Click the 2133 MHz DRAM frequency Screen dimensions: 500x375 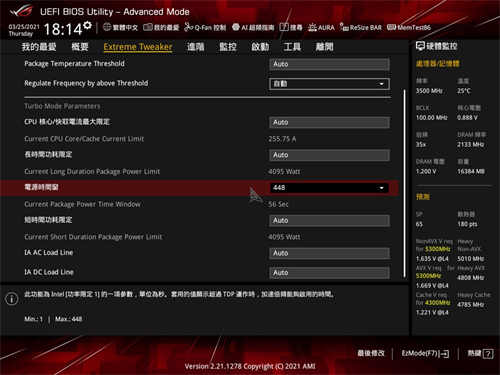click(x=471, y=145)
